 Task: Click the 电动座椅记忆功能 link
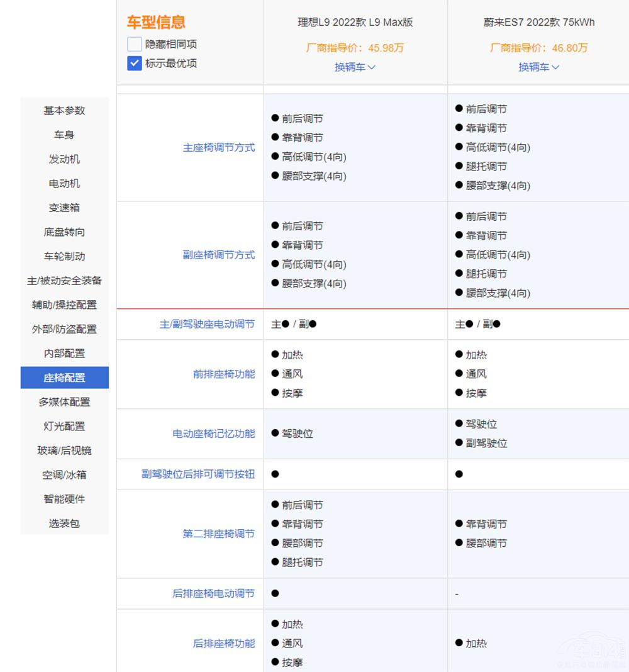pos(213,434)
